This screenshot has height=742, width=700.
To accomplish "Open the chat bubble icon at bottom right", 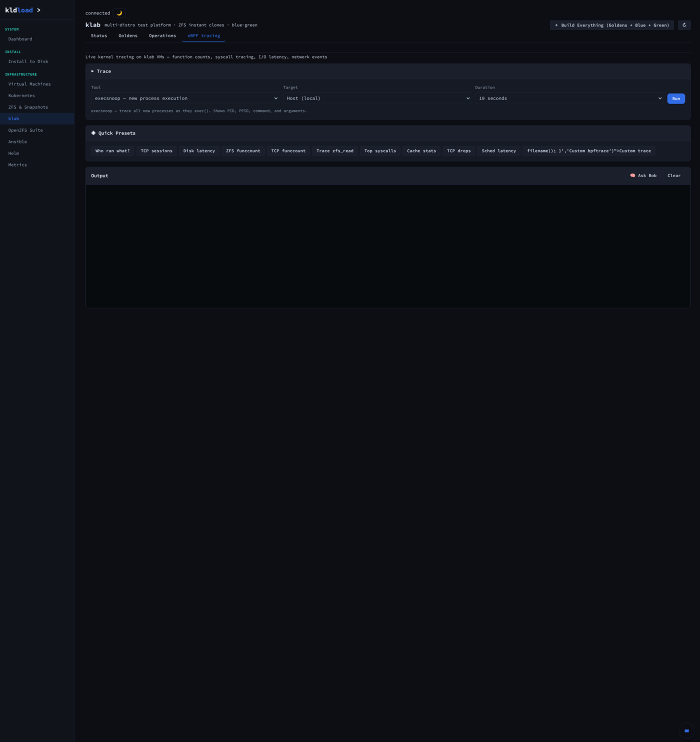I will (x=686, y=730).
